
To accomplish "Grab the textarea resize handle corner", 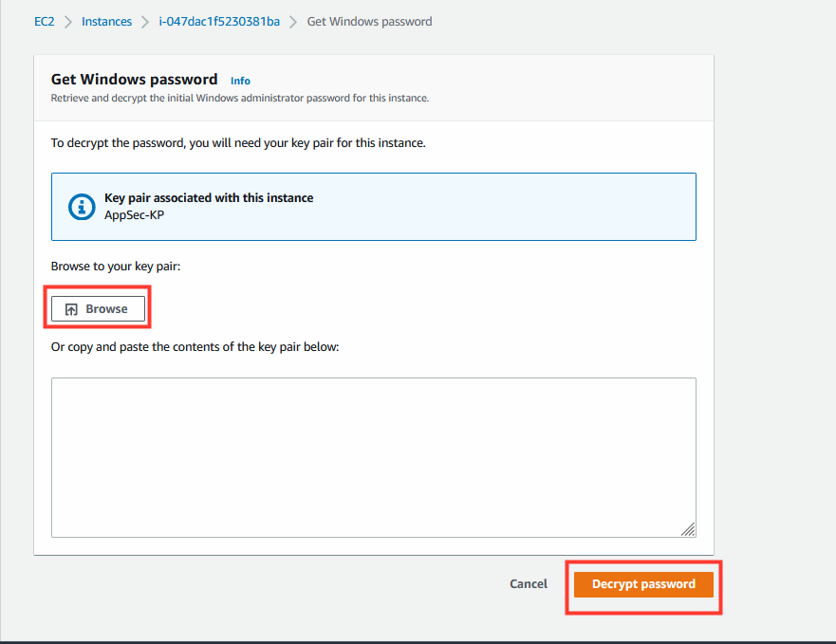I will click(x=688, y=529).
